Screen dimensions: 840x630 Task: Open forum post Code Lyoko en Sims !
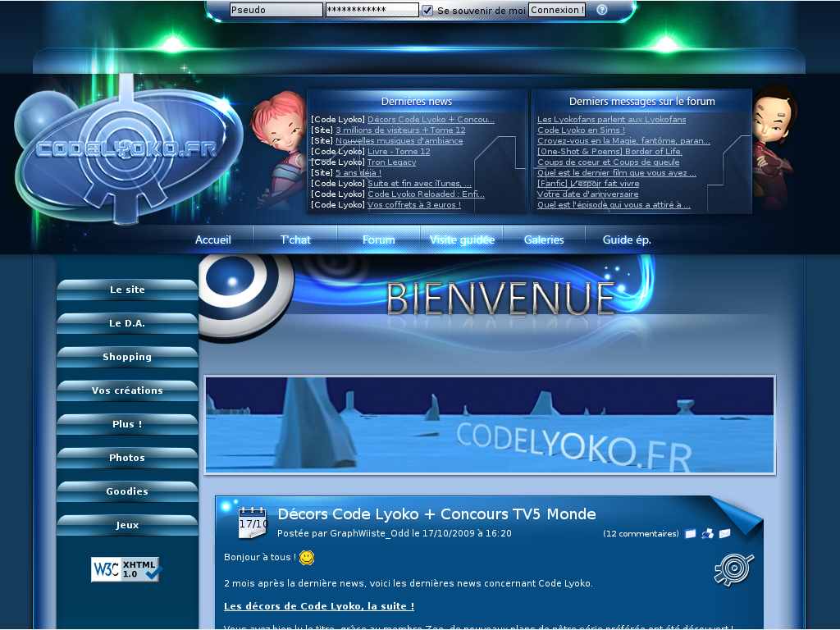click(x=581, y=130)
